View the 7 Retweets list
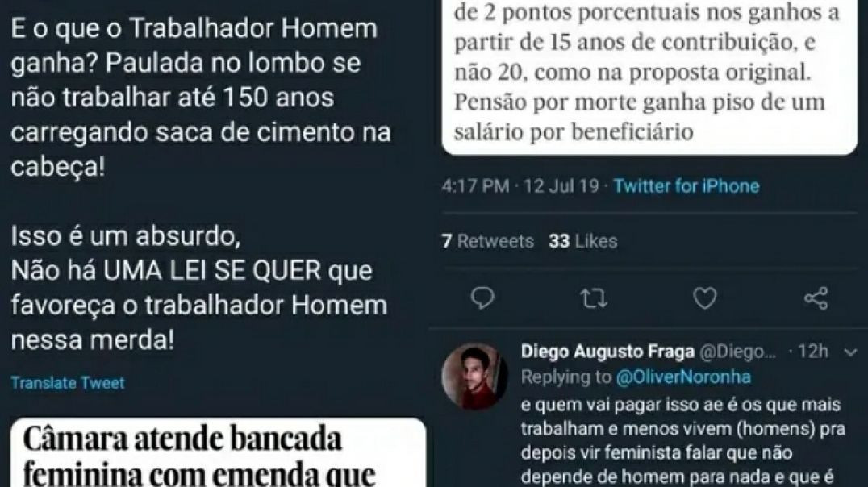The height and width of the screenshot is (487, 868). pyautogui.click(x=488, y=241)
